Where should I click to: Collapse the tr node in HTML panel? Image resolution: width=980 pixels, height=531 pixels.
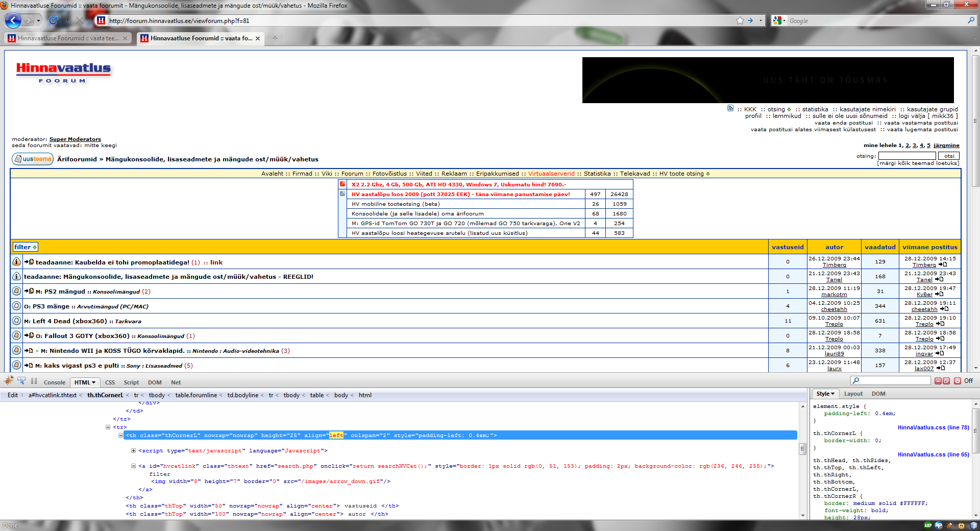tap(108, 427)
